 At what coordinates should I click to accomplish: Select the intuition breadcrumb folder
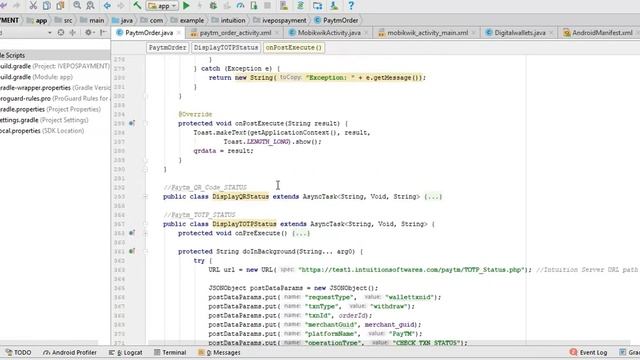click(229, 20)
